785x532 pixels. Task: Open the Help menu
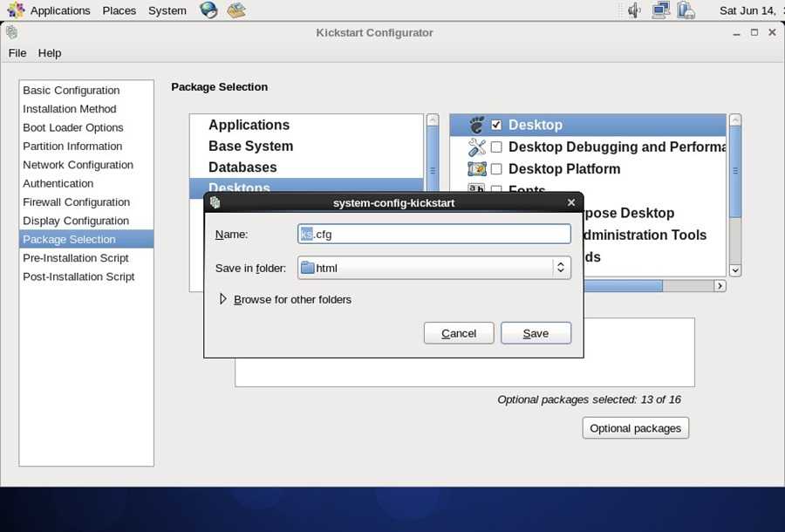click(50, 53)
